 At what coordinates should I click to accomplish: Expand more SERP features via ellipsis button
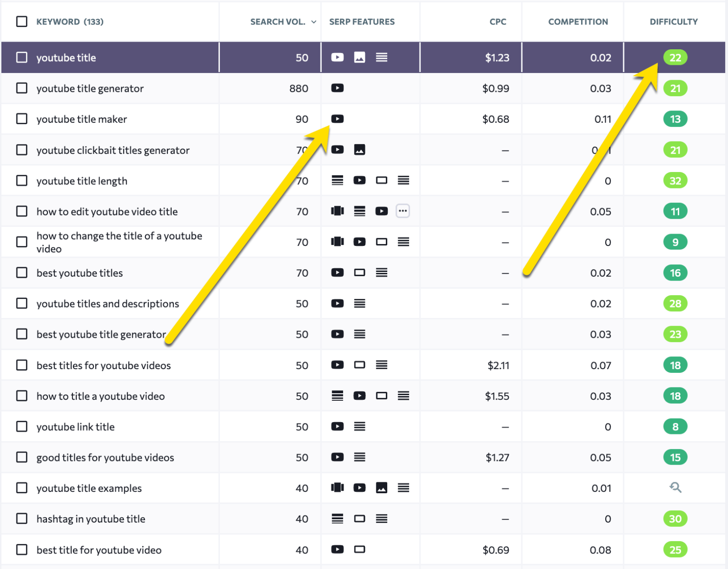coord(402,211)
